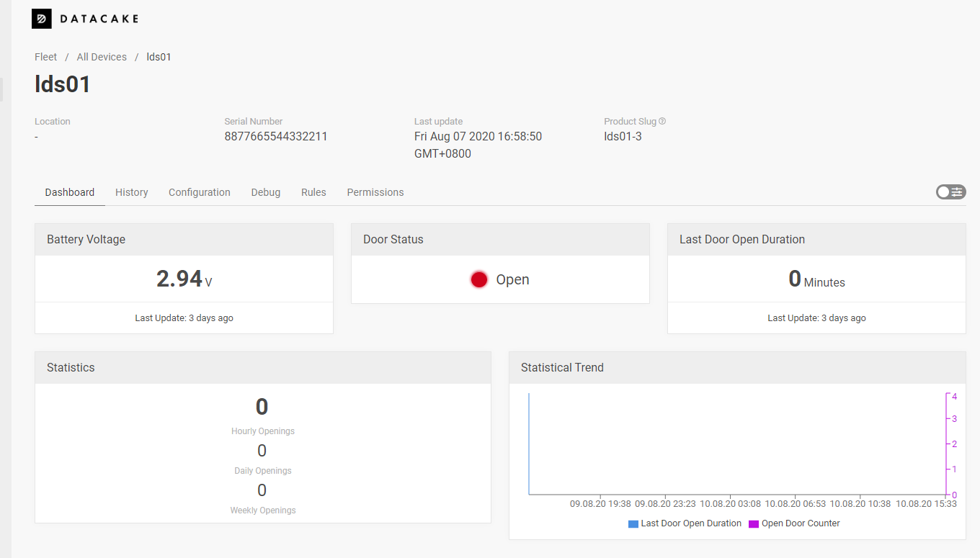Click the Last Door Open Duration legend label

pos(691,523)
